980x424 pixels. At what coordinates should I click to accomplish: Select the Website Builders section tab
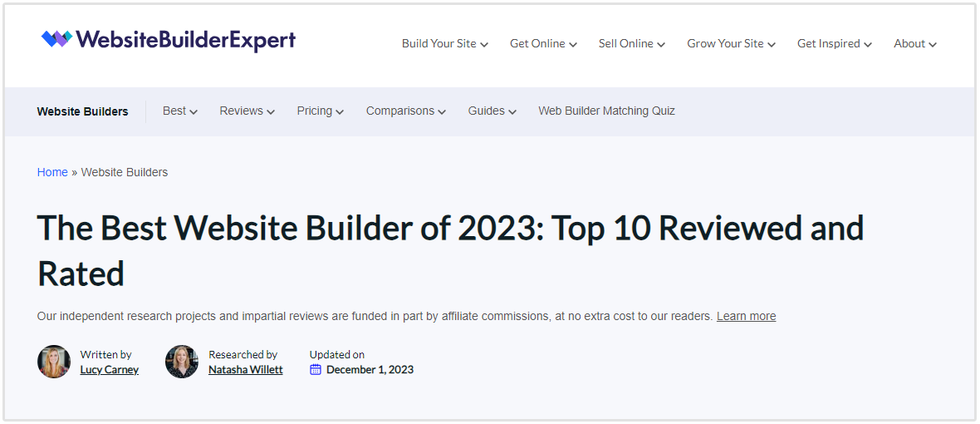82,111
